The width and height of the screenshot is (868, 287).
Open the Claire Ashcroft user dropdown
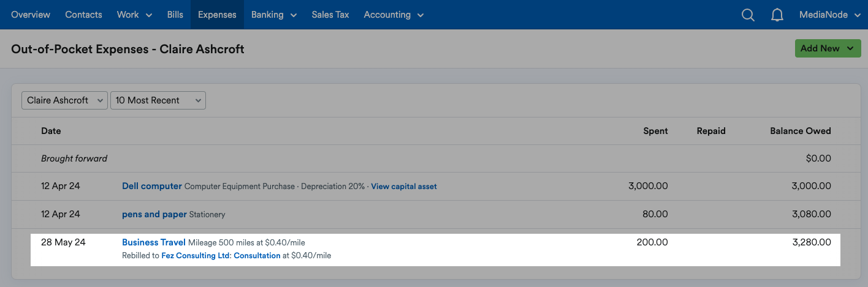point(65,100)
